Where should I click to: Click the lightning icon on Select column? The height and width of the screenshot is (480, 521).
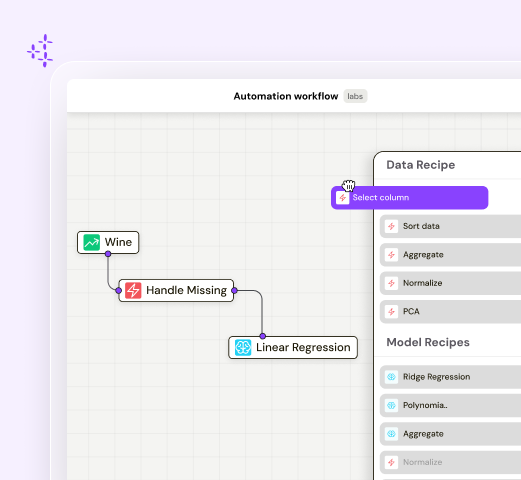342,198
